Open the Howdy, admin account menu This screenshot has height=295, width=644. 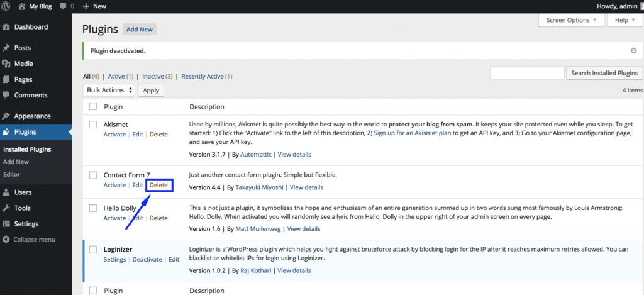click(619, 6)
